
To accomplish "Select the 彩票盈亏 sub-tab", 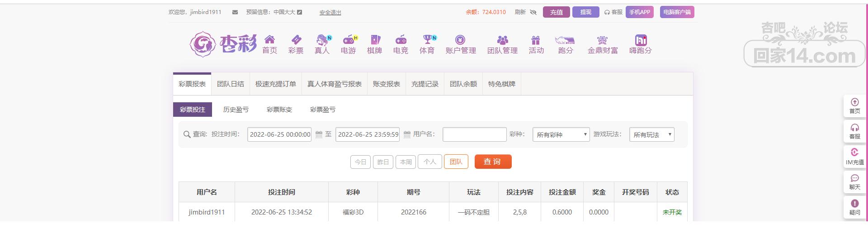I will 323,110.
